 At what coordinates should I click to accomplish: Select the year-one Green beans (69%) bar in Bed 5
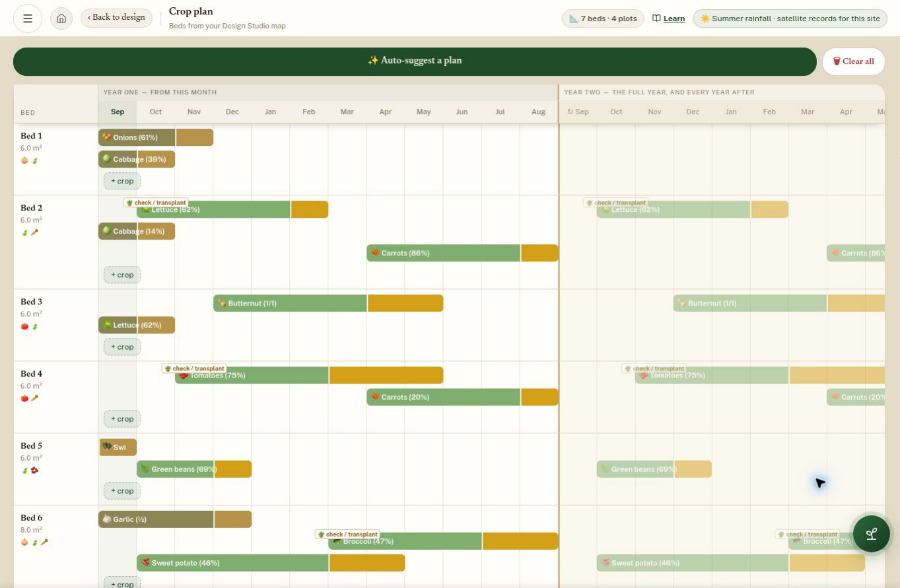(194, 469)
